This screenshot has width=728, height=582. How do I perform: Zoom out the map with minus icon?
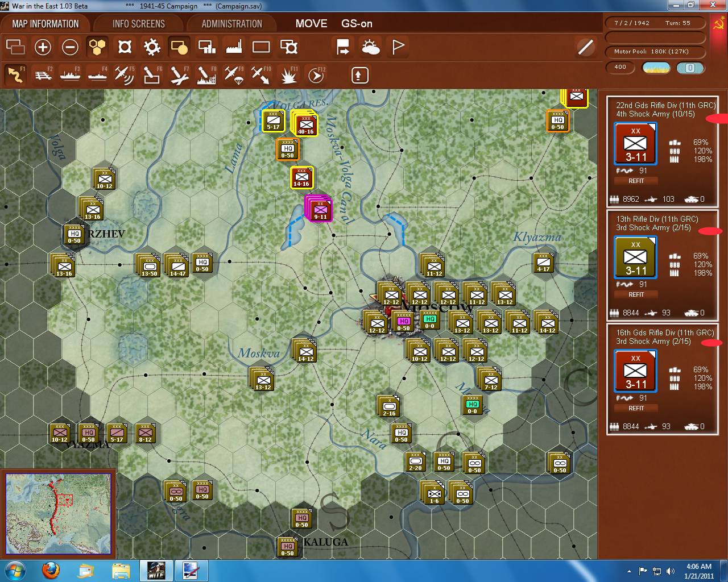[x=70, y=47]
